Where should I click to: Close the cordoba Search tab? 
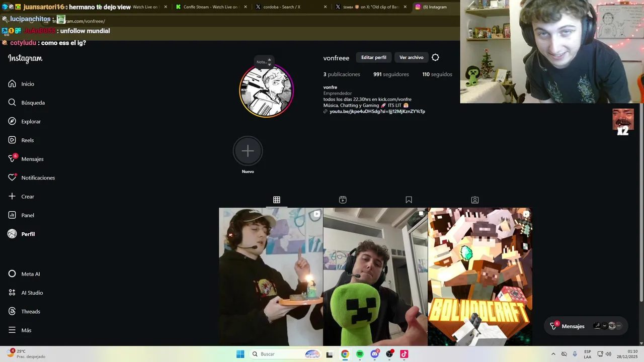[x=325, y=7]
